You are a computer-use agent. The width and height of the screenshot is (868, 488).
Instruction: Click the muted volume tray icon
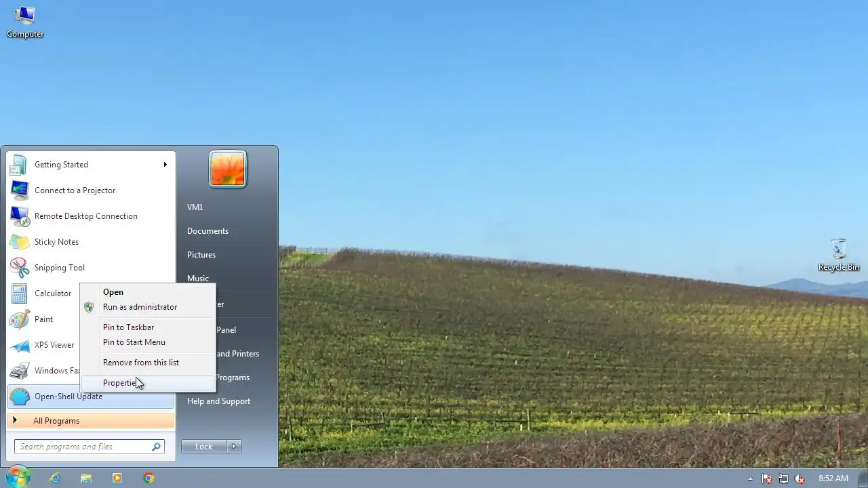pyautogui.click(x=800, y=479)
